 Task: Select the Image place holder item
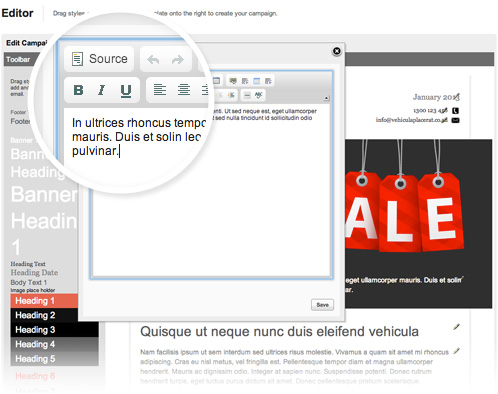coord(33,290)
